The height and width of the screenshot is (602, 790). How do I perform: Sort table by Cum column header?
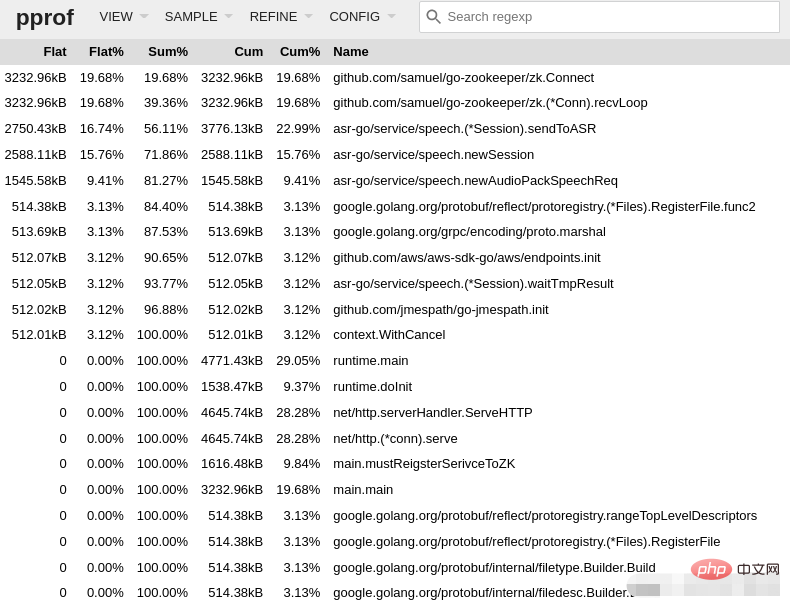coord(248,51)
